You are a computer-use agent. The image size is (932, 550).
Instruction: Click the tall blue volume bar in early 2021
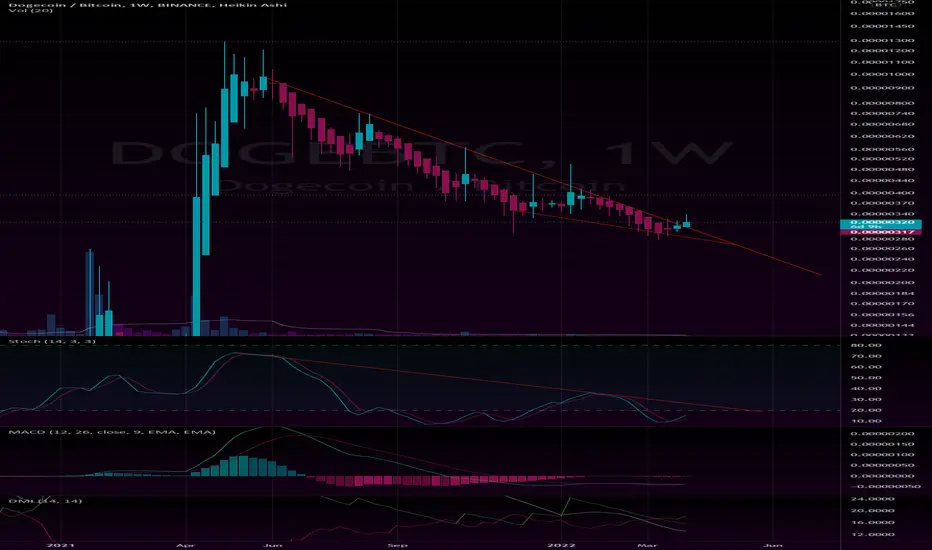pos(90,293)
